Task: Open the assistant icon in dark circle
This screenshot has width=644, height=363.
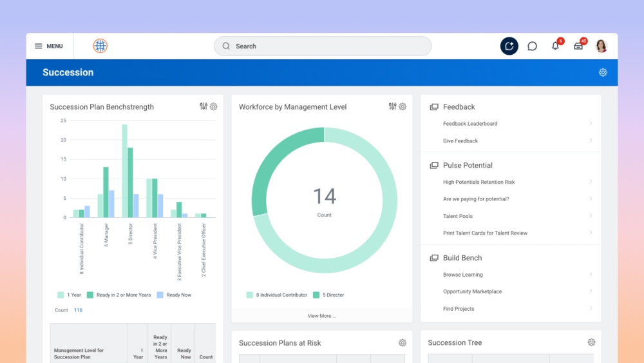Action: [x=509, y=46]
